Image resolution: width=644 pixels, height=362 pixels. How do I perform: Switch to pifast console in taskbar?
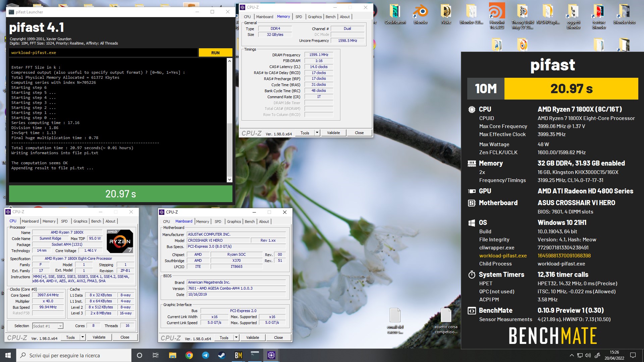coord(255,355)
